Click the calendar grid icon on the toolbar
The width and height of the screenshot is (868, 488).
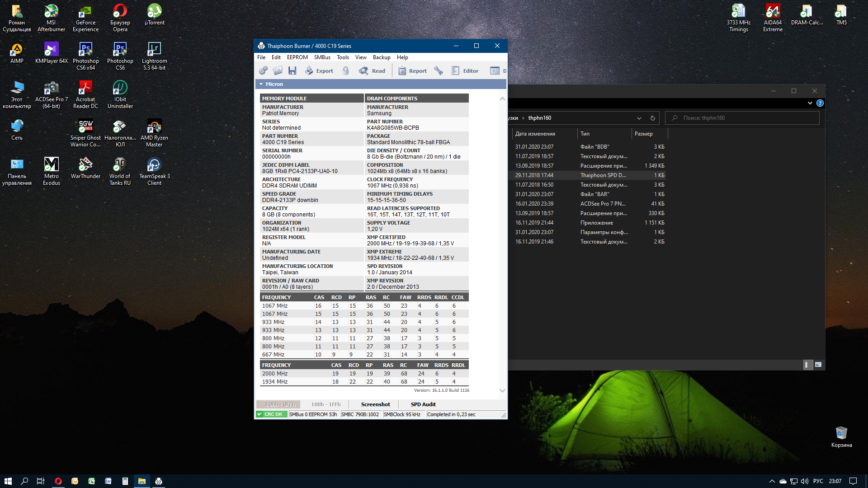[495, 70]
